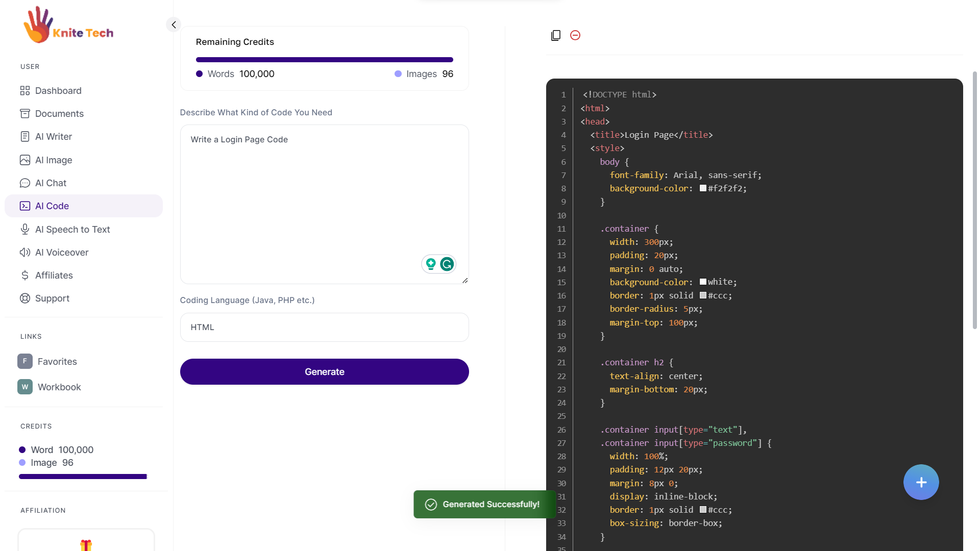Open AI Chat in the sidebar

pyautogui.click(x=51, y=183)
